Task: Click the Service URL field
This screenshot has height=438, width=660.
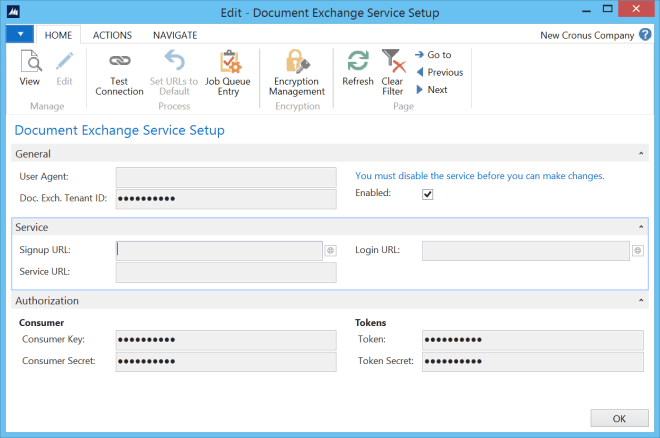Action: [x=226, y=272]
